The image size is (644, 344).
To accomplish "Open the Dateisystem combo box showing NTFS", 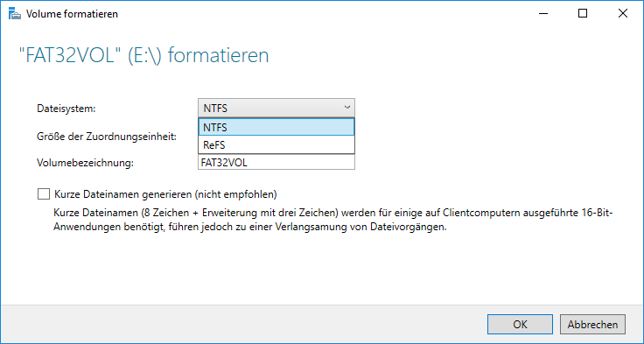I will tap(276, 108).
